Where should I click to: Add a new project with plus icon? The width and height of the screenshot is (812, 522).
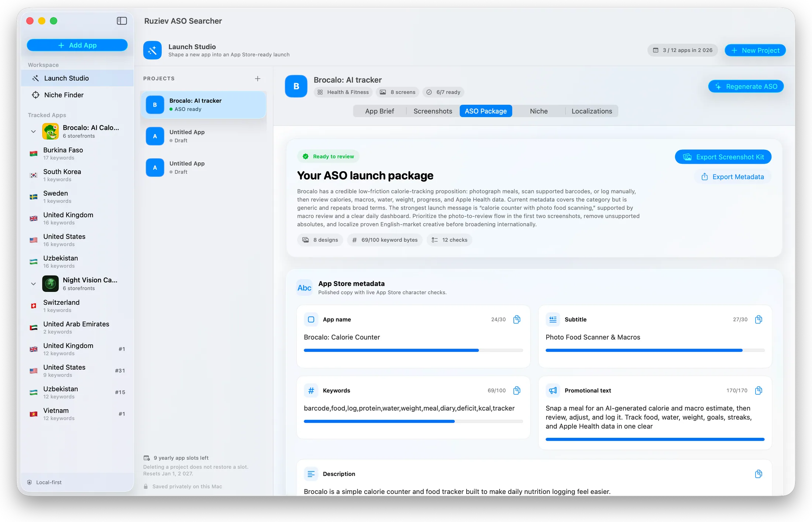click(x=258, y=79)
